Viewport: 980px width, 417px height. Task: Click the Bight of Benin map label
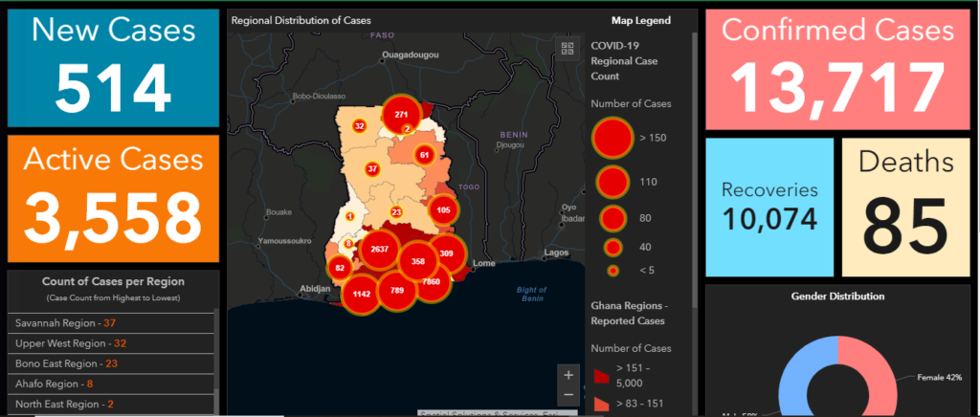click(532, 294)
